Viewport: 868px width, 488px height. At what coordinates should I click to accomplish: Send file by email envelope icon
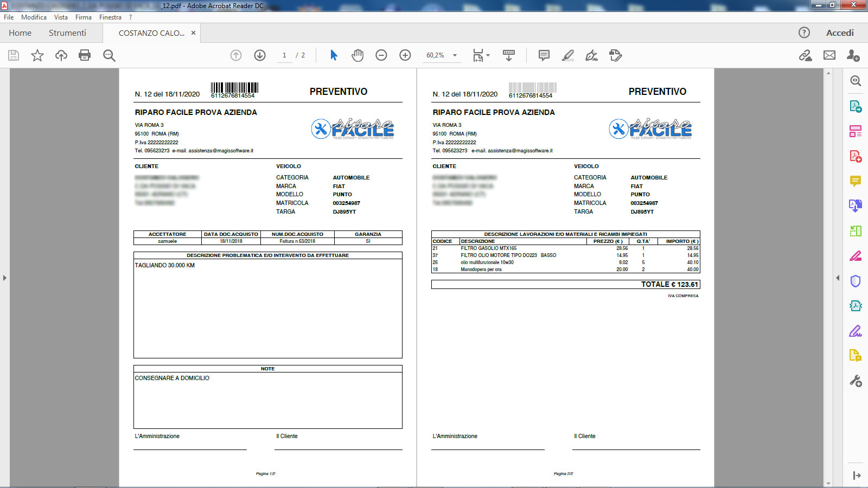click(829, 55)
